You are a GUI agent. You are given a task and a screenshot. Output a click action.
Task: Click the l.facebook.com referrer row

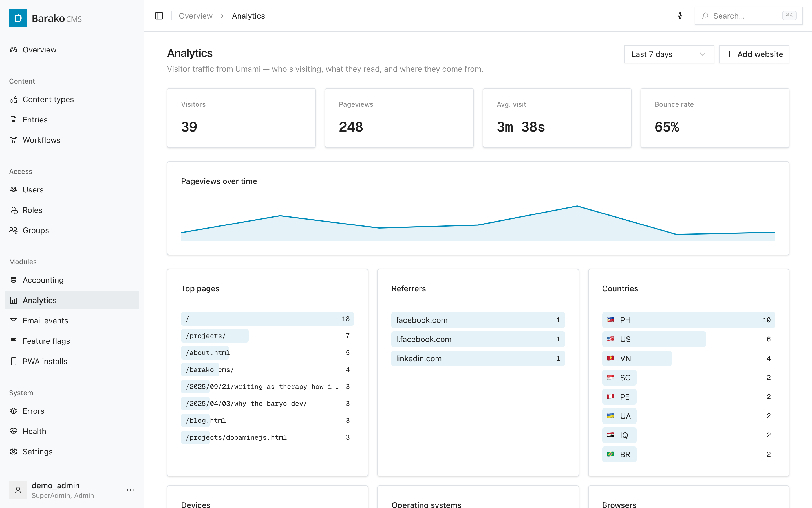tap(478, 339)
